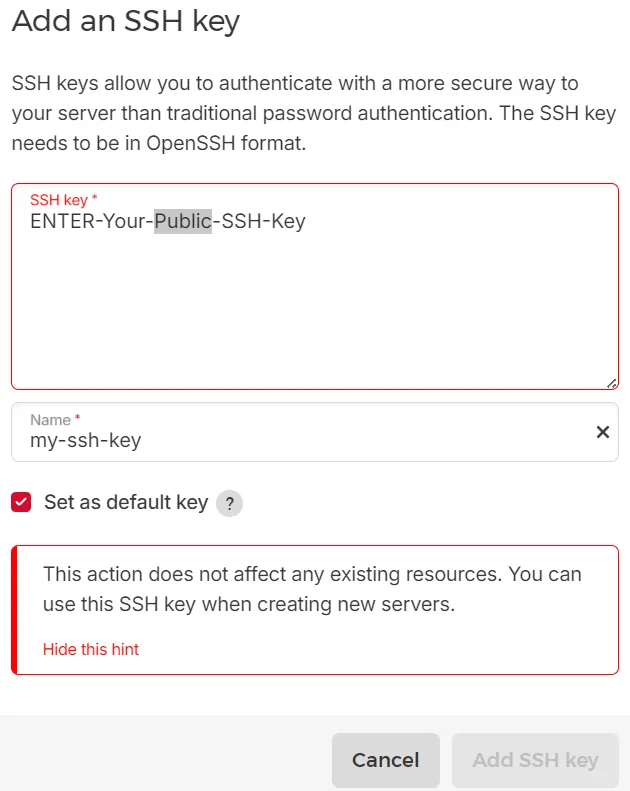Click the Add an SSH key heading
Viewport: 630px width, 791px height.
coord(126,21)
